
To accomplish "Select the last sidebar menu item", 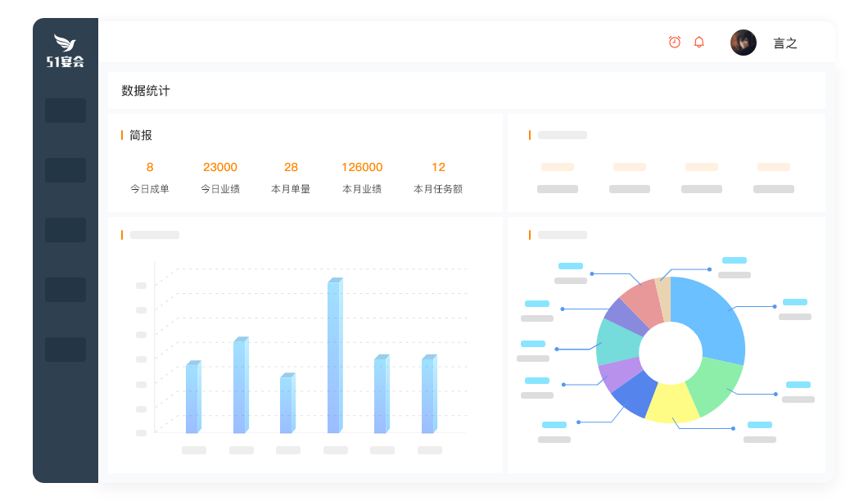I will [x=66, y=350].
